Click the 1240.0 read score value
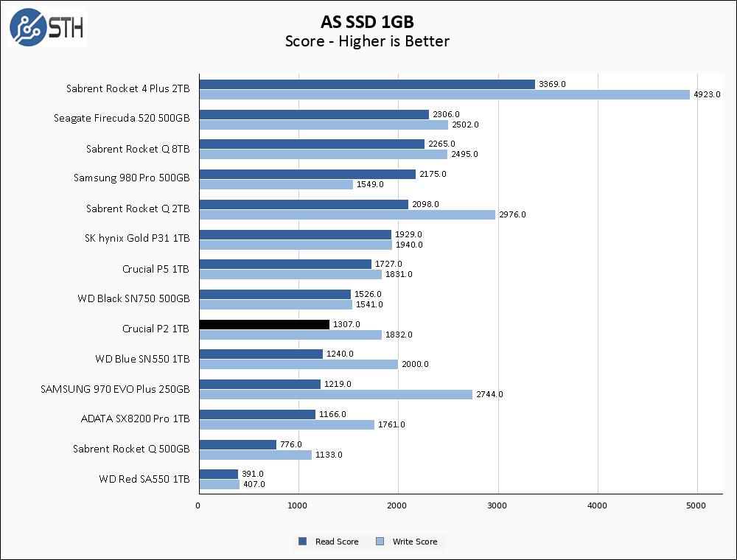Viewport: 737px width, 560px height. pos(340,353)
